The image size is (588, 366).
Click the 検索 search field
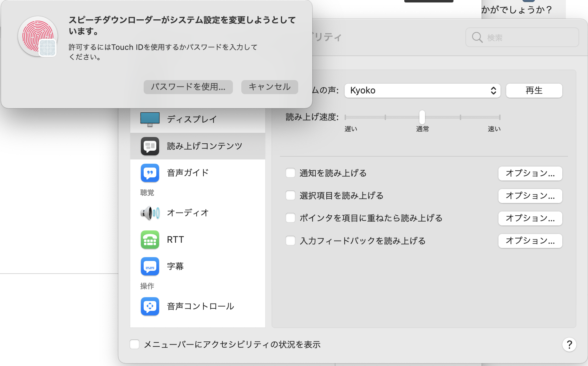[522, 37]
